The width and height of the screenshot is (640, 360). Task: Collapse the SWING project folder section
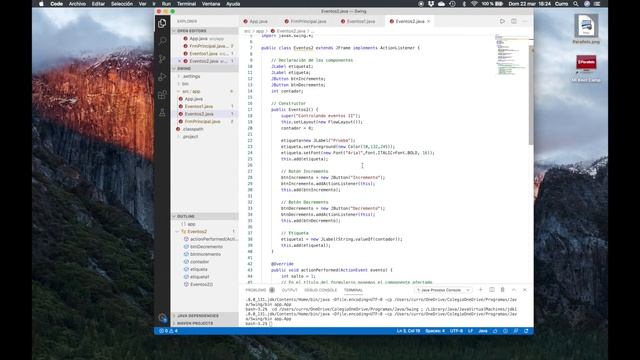point(205,69)
